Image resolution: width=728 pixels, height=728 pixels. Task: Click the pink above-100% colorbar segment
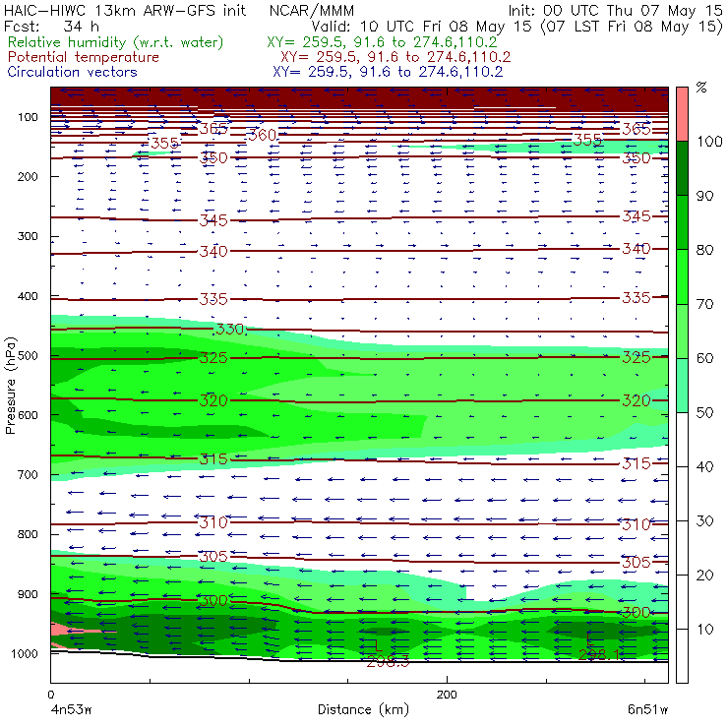[x=682, y=114]
